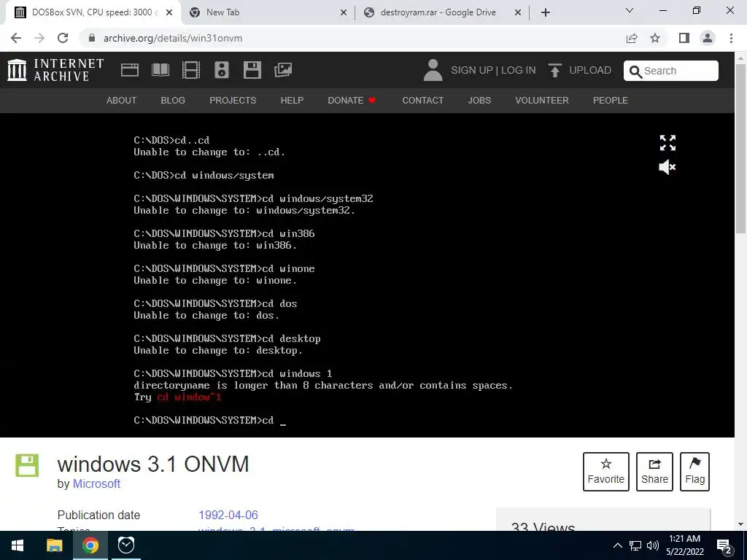Open the notification center
The width and height of the screenshot is (747, 560).
pyautogui.click(x=724, y=545)
